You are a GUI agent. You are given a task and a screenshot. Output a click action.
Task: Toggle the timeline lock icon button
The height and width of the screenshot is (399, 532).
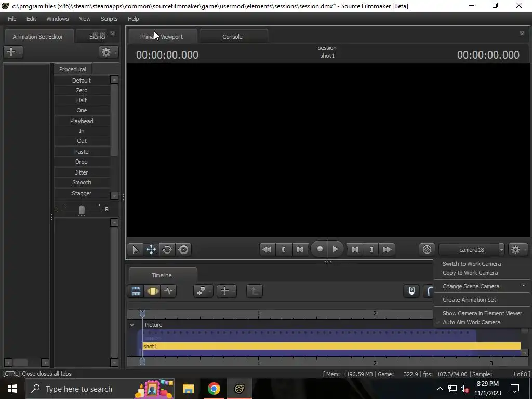tap(411, 291)
